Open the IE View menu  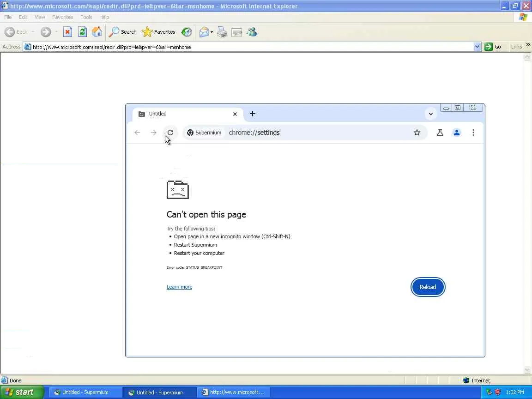(40, 17)
